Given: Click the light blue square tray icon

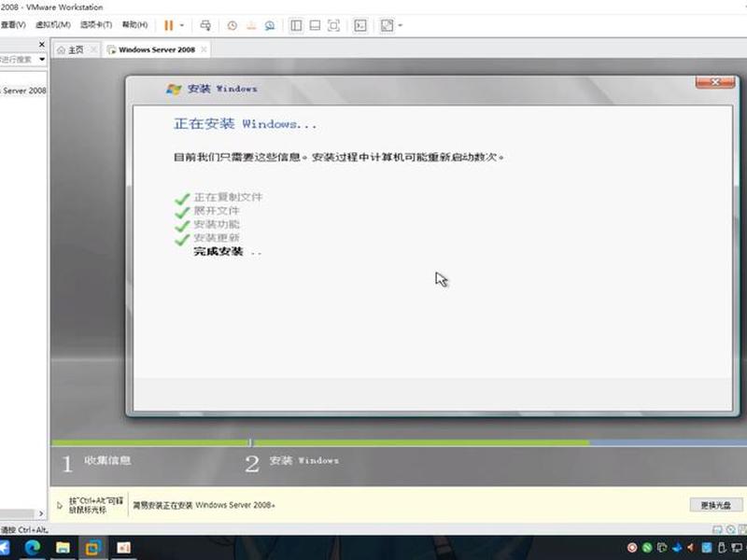Looking at the screenshot, I should [x=707, y=548].
